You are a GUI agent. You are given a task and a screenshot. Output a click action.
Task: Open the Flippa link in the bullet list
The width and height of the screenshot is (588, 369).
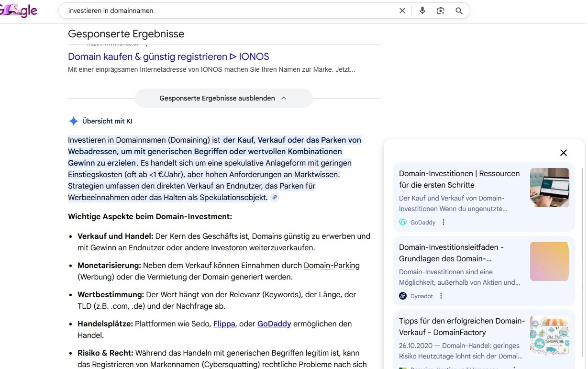pyautogui.click(x=224, y=324)
